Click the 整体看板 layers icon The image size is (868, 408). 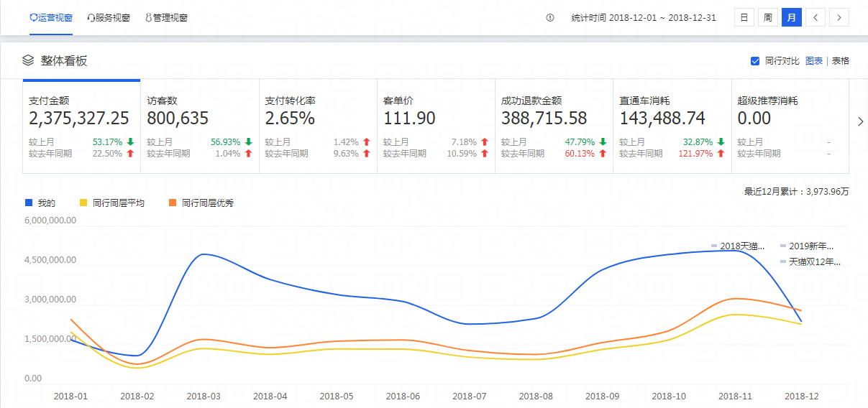[x=28, y=60]
